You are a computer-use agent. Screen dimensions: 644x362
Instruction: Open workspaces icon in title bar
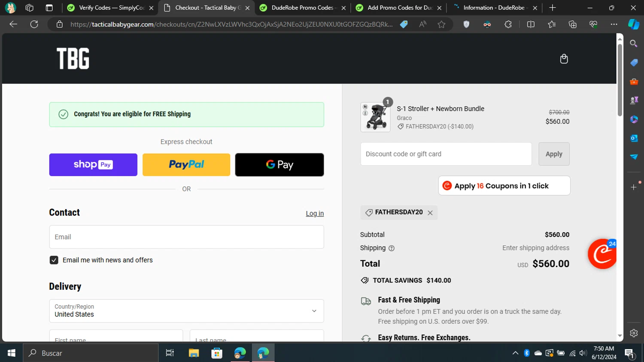29,8
